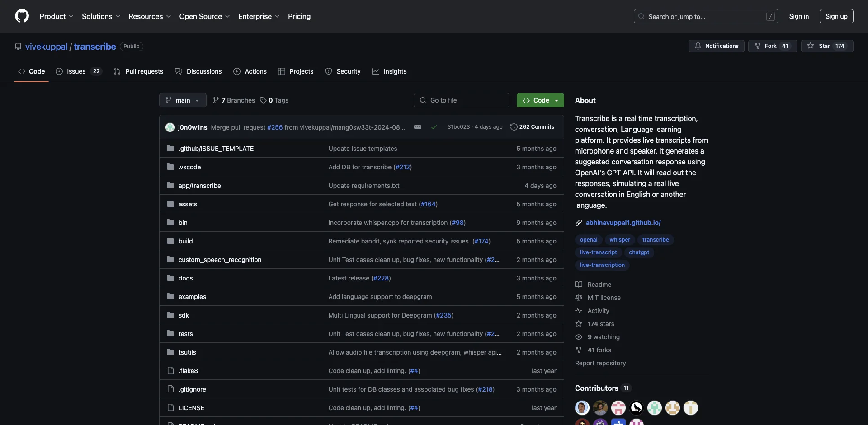The image size is (868, 425).
Task: Expand the Resources dropdown
Action: [x=150, y=16]
